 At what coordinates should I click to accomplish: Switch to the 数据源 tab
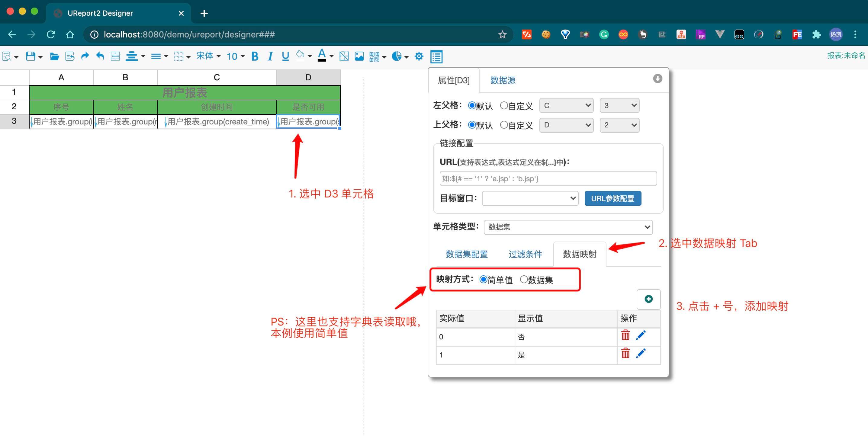pyautogui.click(x=503, y=80)
